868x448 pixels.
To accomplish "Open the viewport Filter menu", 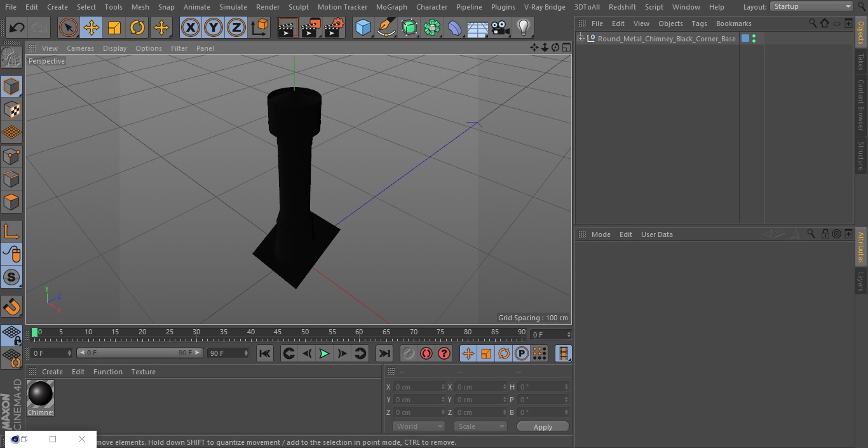I will click(179, 48).
